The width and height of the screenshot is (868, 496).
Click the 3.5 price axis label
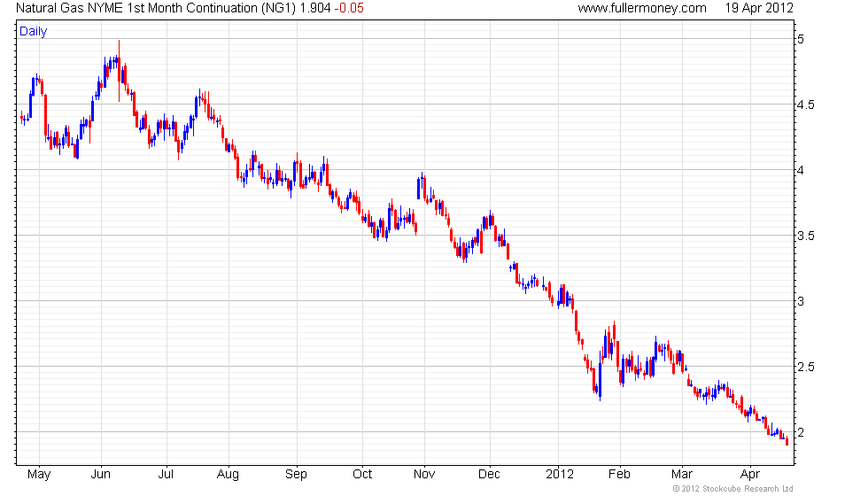point(805,236)
